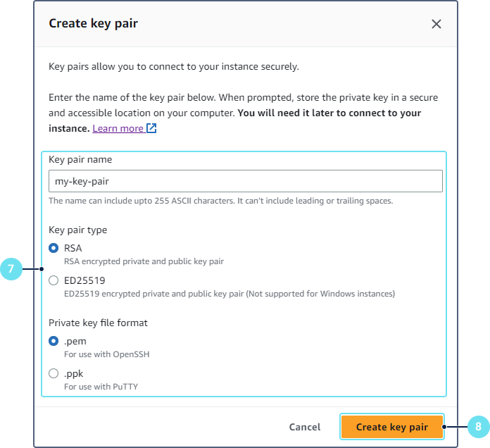Select ED25519 key pair type
Screen dimensions: 490x448
(x=54, y=280)
